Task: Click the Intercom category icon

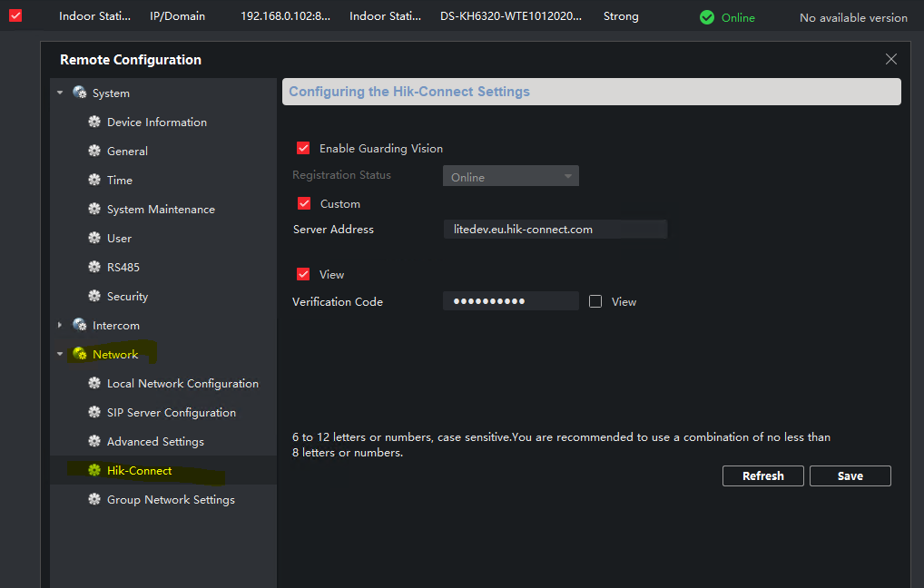Action: pyautogui.click(x=80, y=325)
